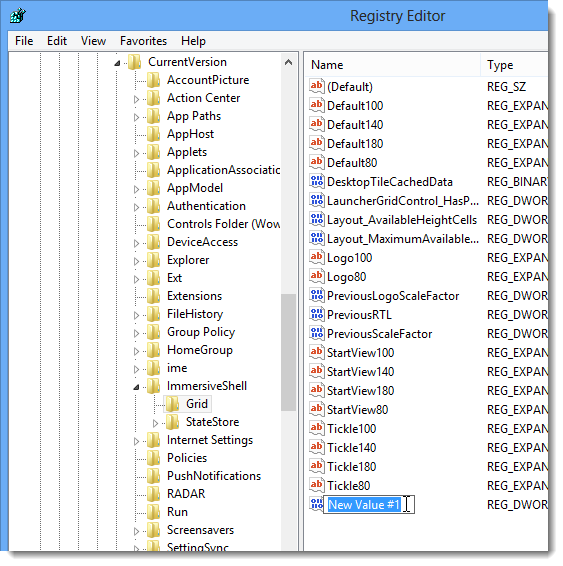Collapse the CurrentVersion tree node
563x566 pixels.
pyautogui.click(x=117, y=63)
